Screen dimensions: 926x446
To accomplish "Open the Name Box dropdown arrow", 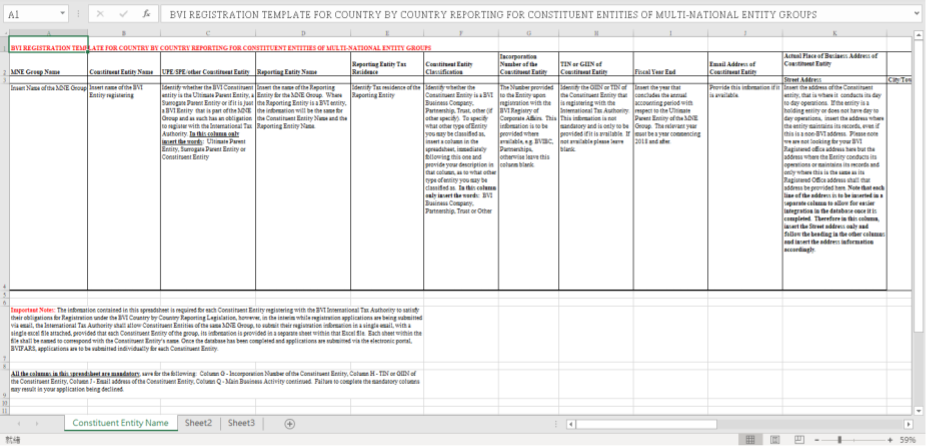I will [x=63, y=14].
